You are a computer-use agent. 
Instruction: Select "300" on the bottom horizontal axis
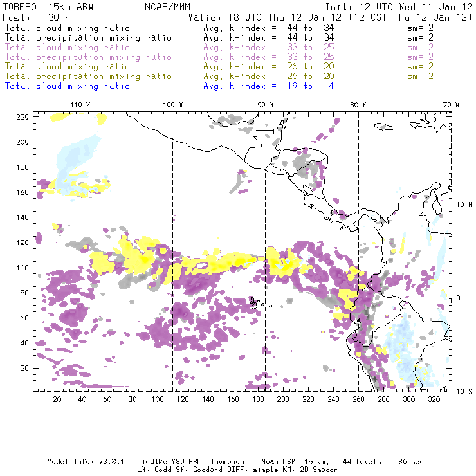pyautogui.click(x=409, y=399)
